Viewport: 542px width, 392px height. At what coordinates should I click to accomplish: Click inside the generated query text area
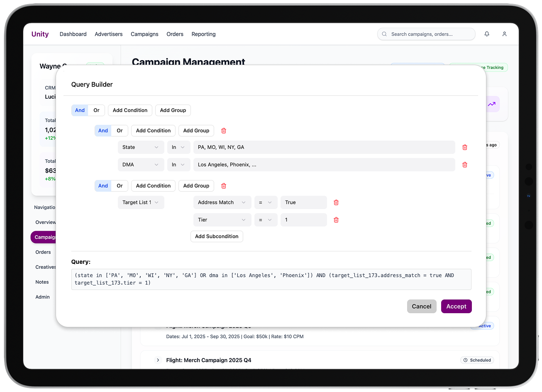click(x=271, y=279)
